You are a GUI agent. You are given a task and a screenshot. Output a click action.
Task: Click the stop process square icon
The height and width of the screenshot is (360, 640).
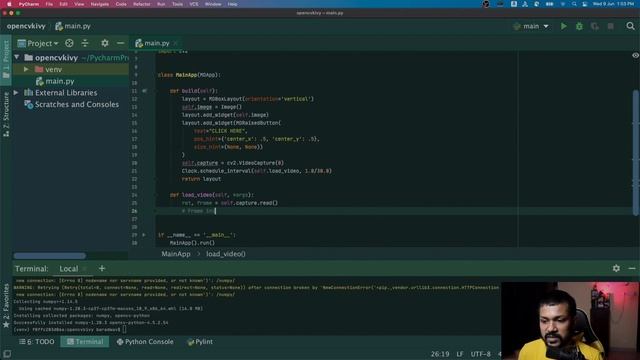tap(611, 27)
